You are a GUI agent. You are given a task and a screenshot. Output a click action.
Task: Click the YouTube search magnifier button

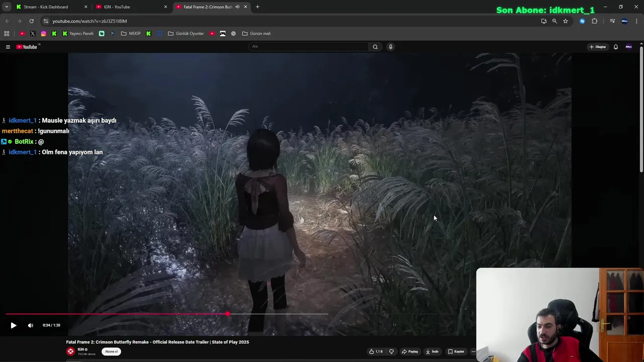[x=375, y=47]
